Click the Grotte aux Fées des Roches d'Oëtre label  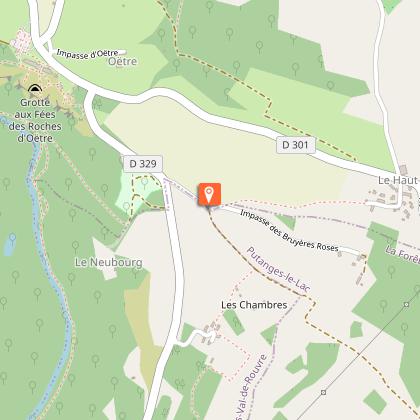[x=35, y=120]
